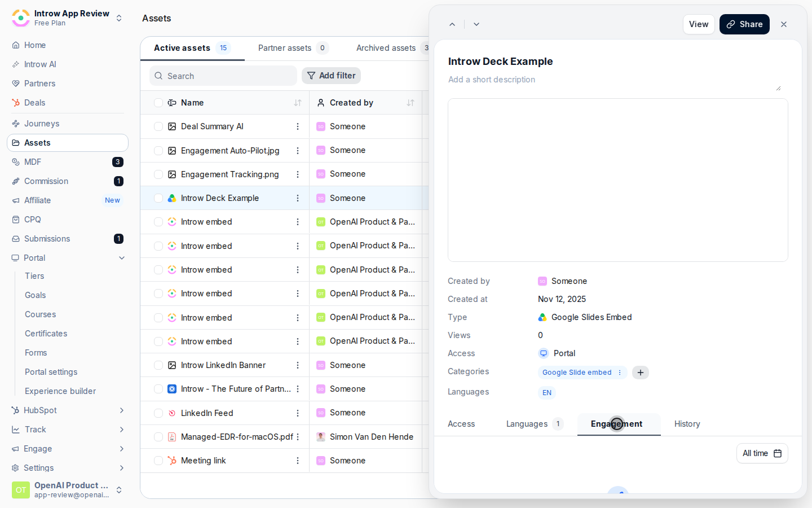Click the Search assets input field
This screenshot has height=508, width=812.
(223, 76)
